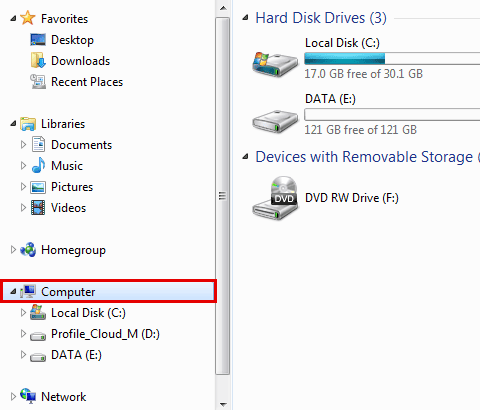This screenshot has height=410, width=480.
Task: Click the Homegroup icon in navigation pane
Action: tap(28, 250)
